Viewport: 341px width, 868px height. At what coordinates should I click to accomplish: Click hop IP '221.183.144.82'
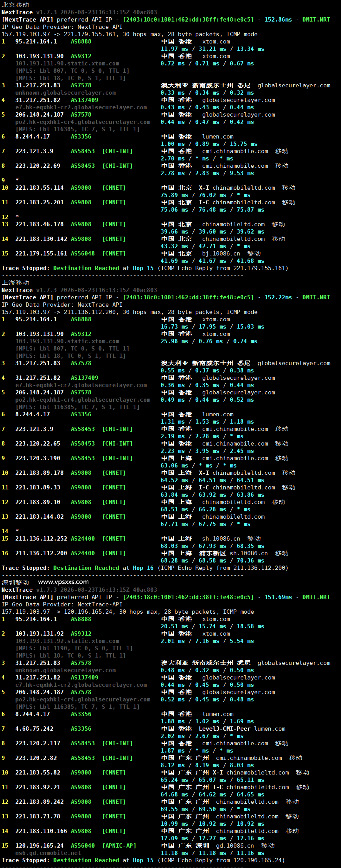click(x=40, y=517)
